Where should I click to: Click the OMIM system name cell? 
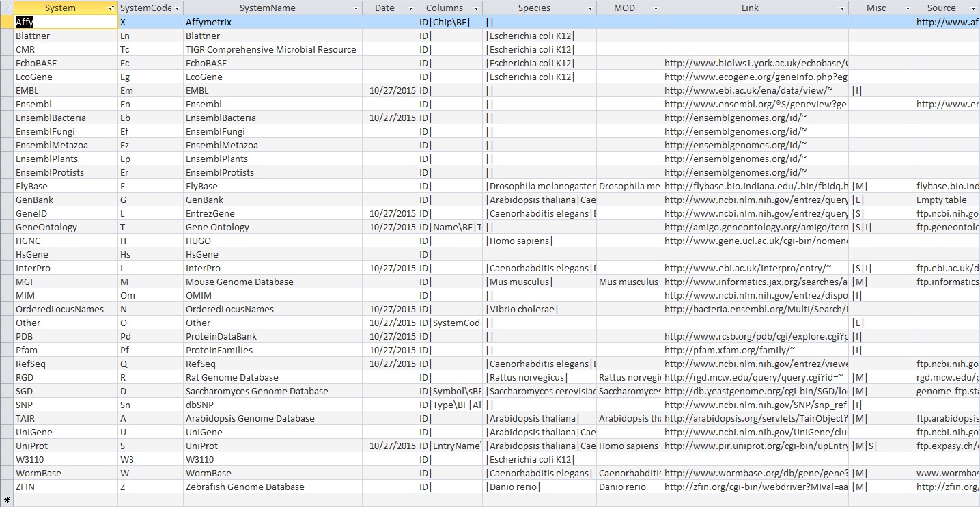(273, 295)
